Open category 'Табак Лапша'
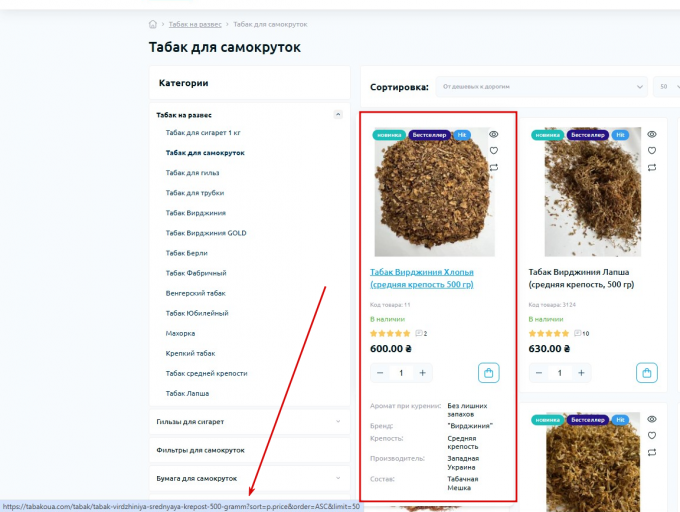Viewport: 680px width, 512px height. click(187, 393)
